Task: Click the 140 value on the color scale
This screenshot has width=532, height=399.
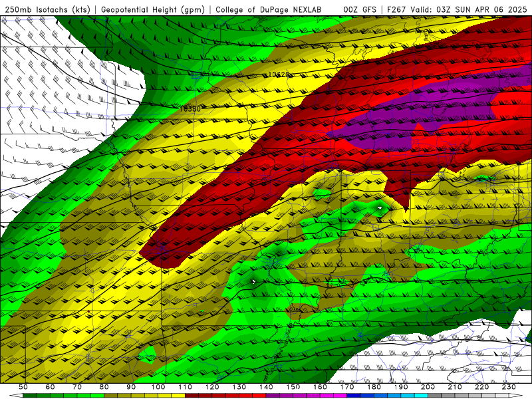Action: [267, 387]
